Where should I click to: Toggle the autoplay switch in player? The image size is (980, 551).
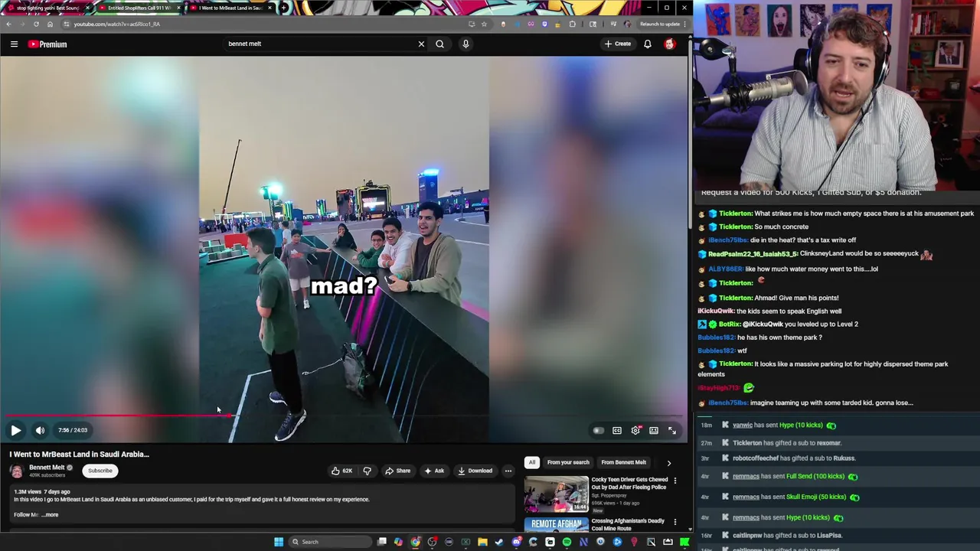(598, 431)
